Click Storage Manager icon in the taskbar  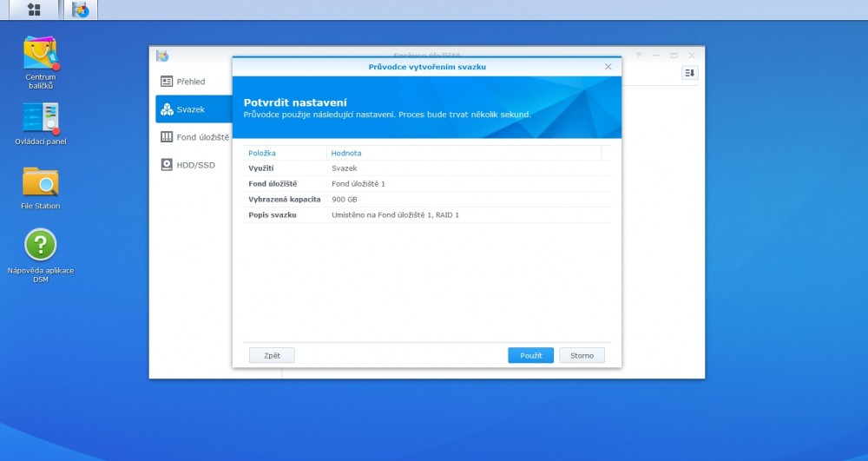tap(81, 10)
